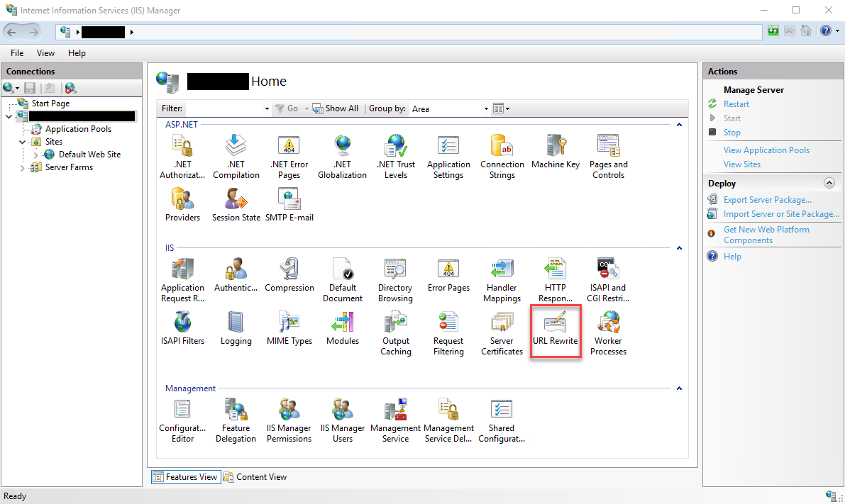
Task: Open .NET Trust Levels feature
Action: 396,157
